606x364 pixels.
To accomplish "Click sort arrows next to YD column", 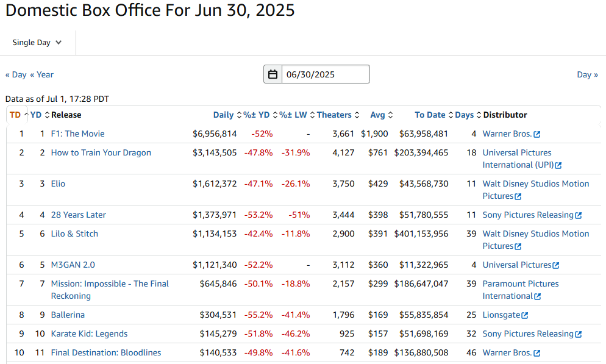I will point(47,115).
